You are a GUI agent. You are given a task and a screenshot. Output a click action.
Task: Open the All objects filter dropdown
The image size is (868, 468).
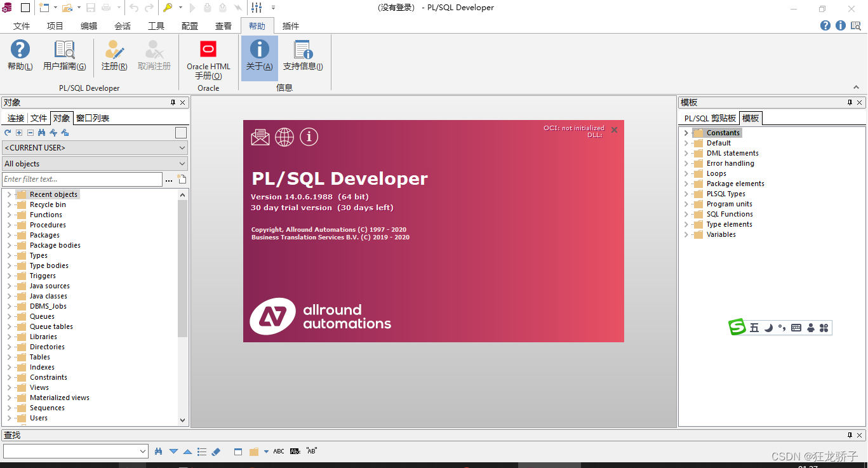click(x=95, y=164)
